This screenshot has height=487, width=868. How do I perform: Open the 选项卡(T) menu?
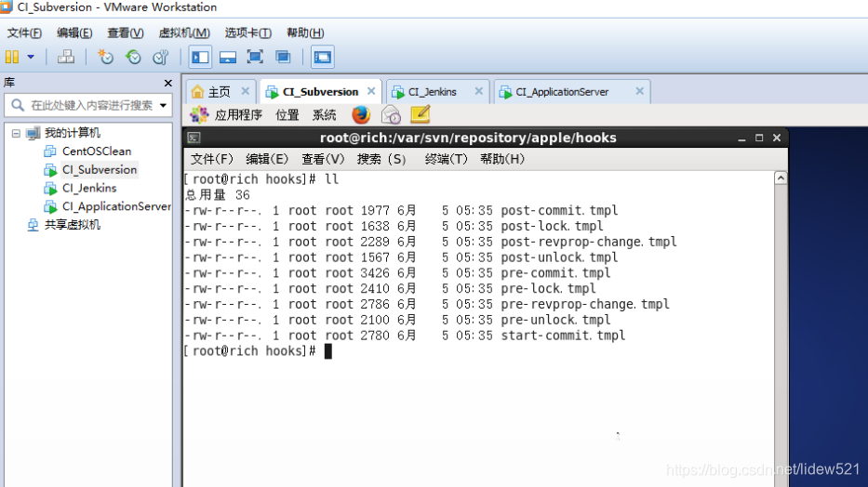pyautogui.click(x=248, y=33)
